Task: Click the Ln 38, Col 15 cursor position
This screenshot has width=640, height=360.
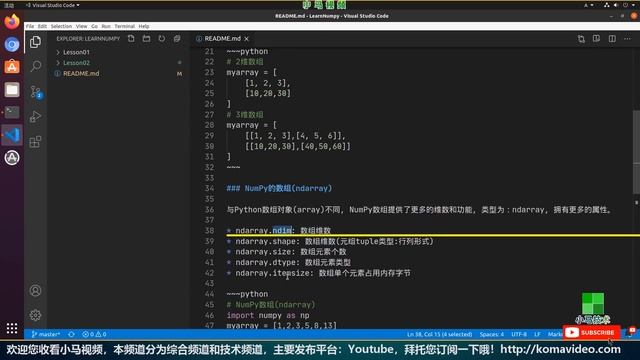Action: click(439, 334)
